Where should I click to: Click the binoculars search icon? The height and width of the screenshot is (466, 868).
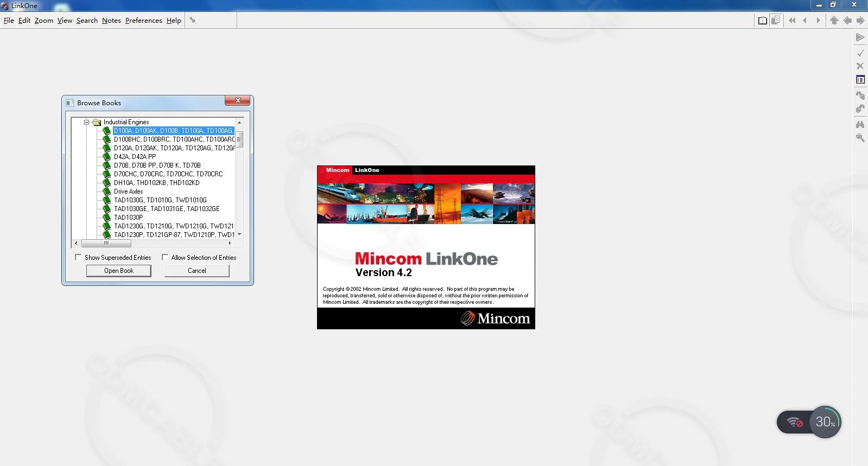coord(860,124)
